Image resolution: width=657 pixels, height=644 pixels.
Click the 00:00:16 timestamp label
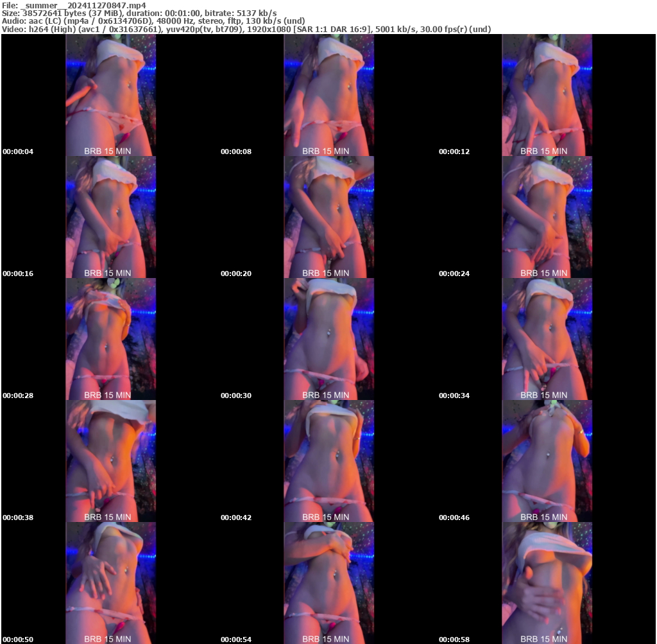click(x=18, y=274)
